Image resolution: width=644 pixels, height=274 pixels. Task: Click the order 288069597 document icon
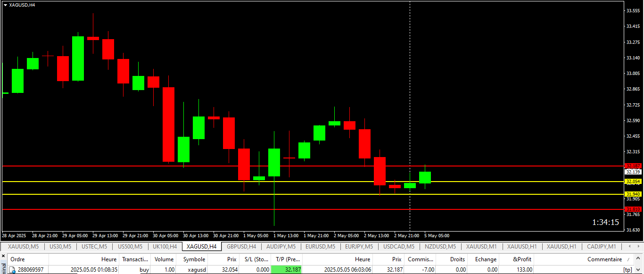click(13, 270)
